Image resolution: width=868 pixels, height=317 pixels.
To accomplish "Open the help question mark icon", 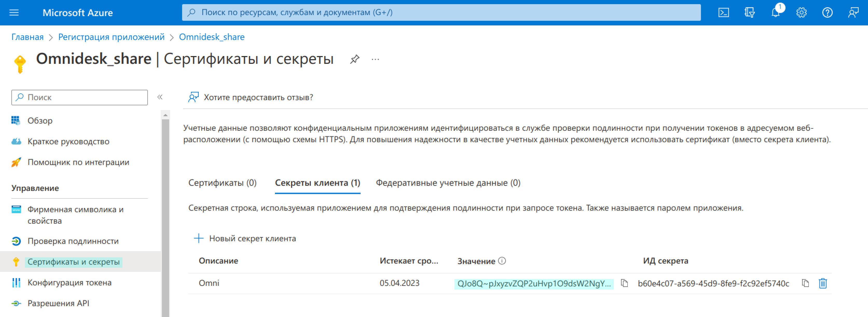I will point(827,13).
